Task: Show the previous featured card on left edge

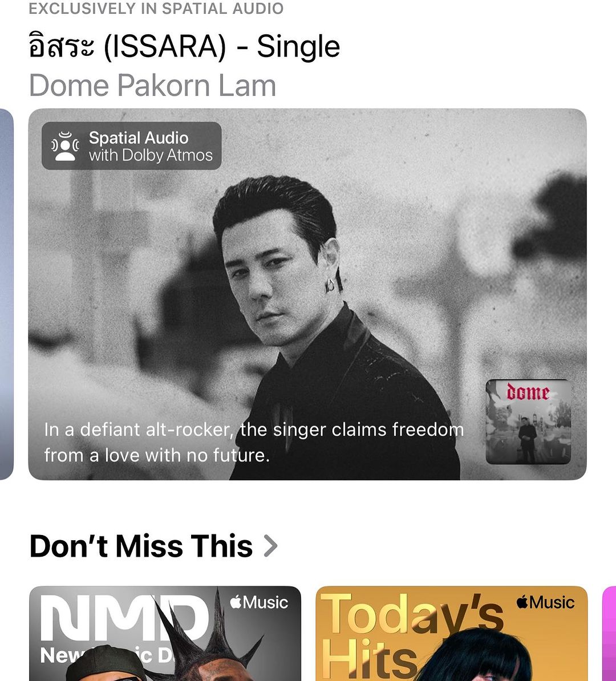Action: tap(6, 294)
